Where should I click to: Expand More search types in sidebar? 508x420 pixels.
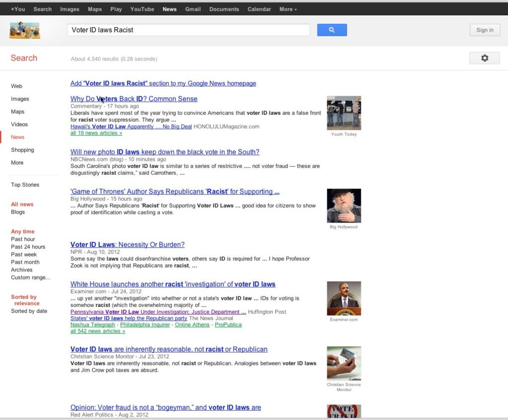coord(17,162)
